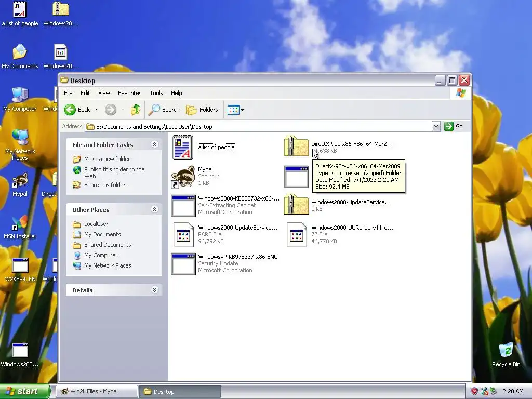The height and width of the screenshot is (399, 532).
Task: Select DirectX-90c zipped folder icon in Explorer
Action: coord(296,146)
